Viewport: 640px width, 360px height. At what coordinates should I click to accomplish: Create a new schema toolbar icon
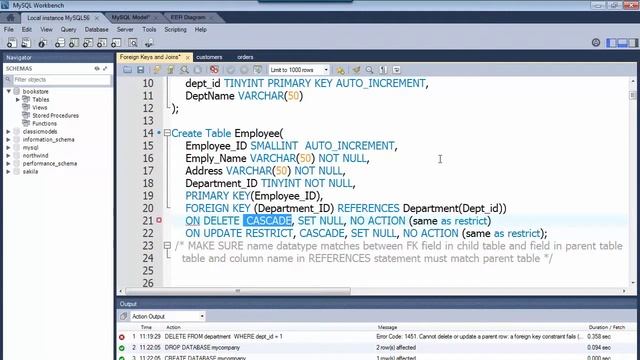[x=60, y=43]
